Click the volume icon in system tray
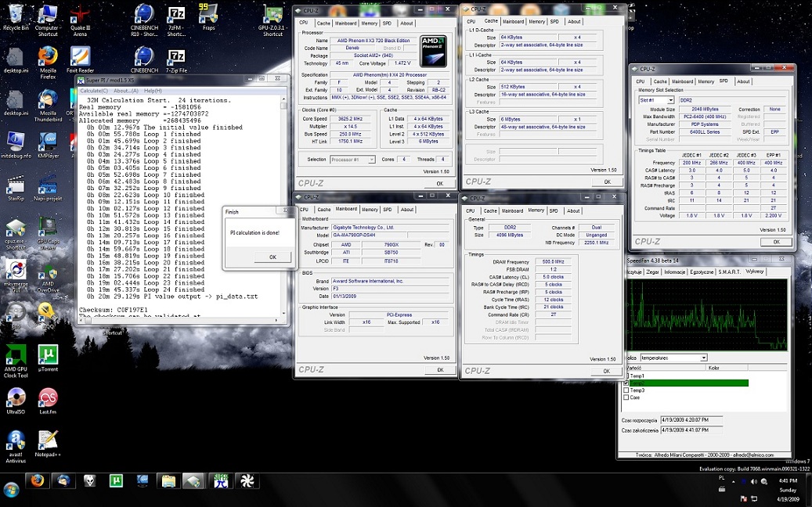 753,481
